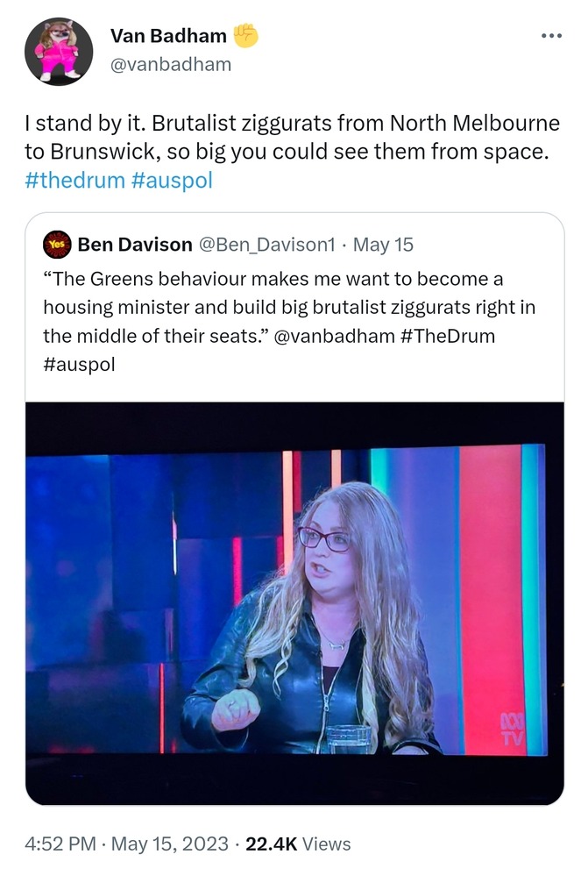Open the @vanbadham handle under the name
The image size is (588, 876).
pyautogui.click(x=170, y=64)
